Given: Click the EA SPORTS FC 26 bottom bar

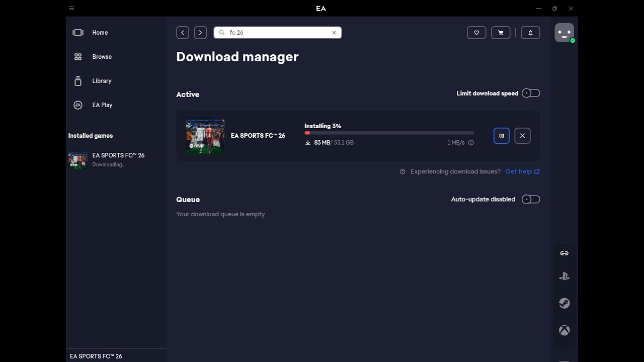Looking at the screenshot, I should coord(116,356).
